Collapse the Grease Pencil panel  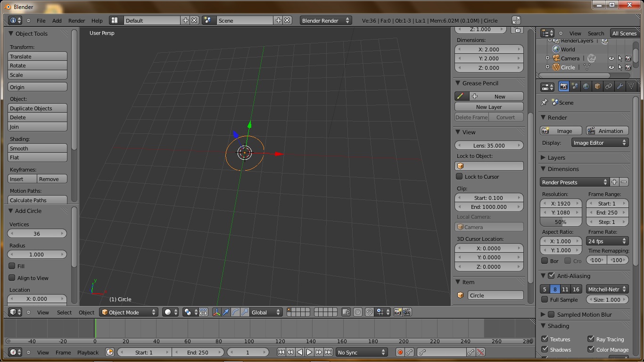point(457,83)
